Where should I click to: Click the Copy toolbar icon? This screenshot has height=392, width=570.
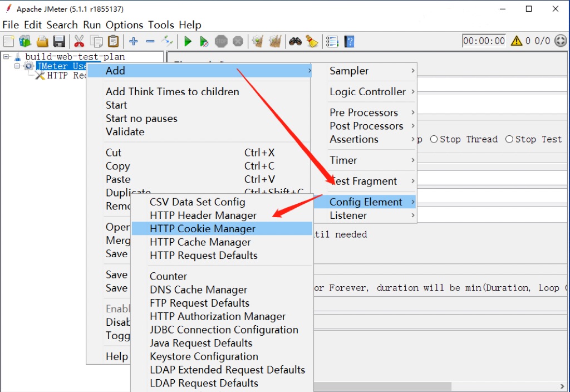pos(96,41)
